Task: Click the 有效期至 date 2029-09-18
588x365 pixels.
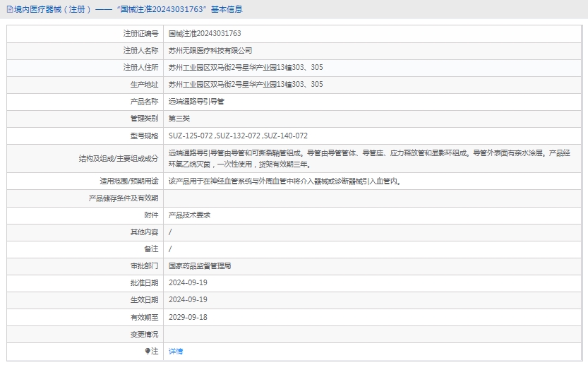Action: click(x=188, y=317)
